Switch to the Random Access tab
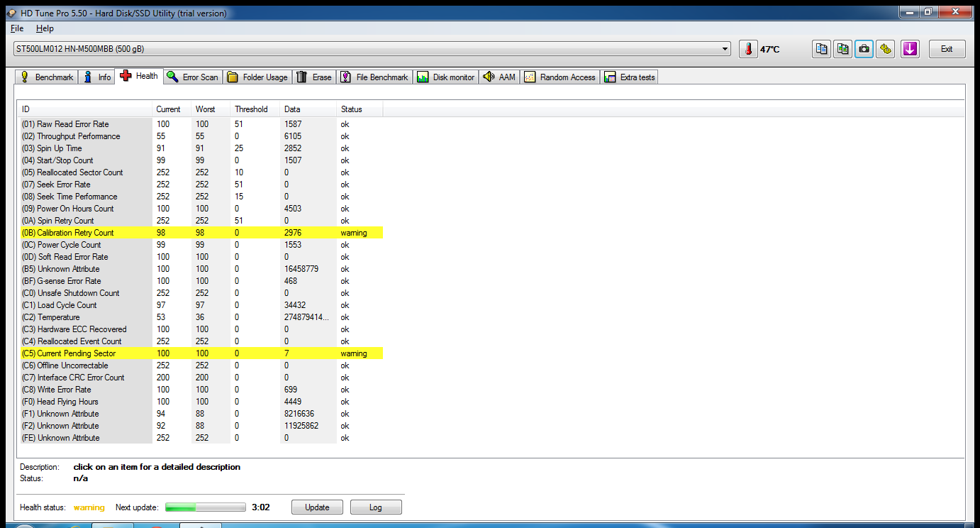This screenshot has width=980, height=528. 560,77
